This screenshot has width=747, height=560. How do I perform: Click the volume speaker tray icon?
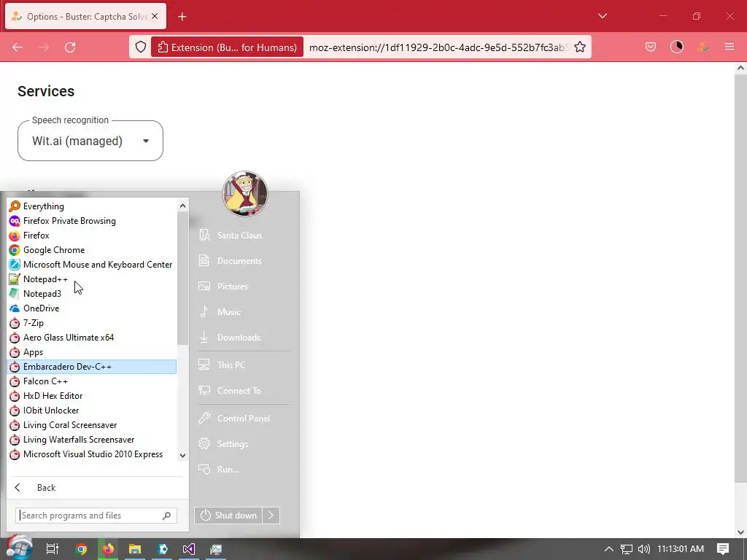coord(643,549)
